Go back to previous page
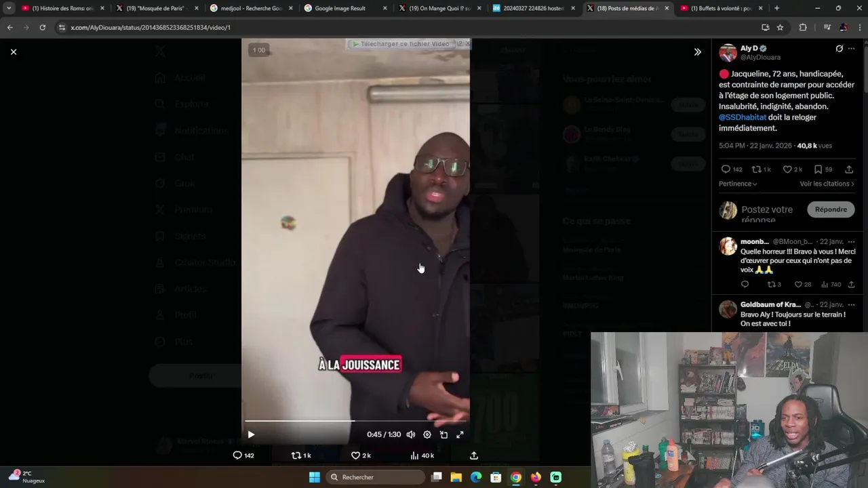Viewport: 868px width, 488px height. pos(9,27)
